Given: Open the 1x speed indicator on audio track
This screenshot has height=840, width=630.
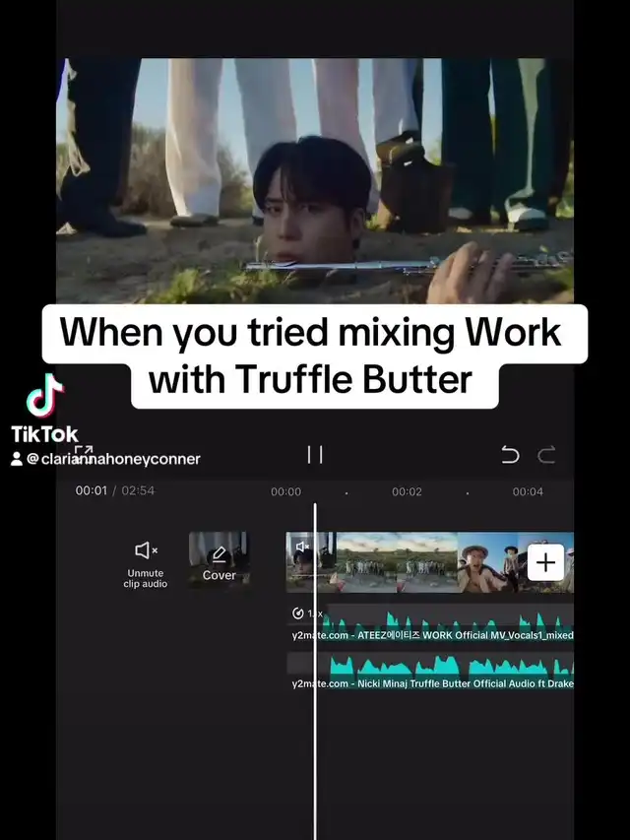Looking at the screenshot, I should tap(307, 614).
